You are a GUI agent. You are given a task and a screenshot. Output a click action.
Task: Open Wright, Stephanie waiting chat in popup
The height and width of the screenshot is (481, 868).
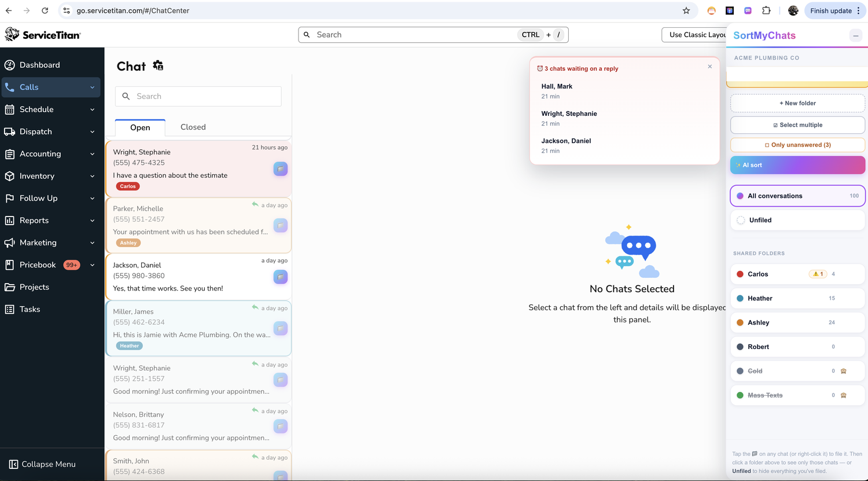(624, 118)
